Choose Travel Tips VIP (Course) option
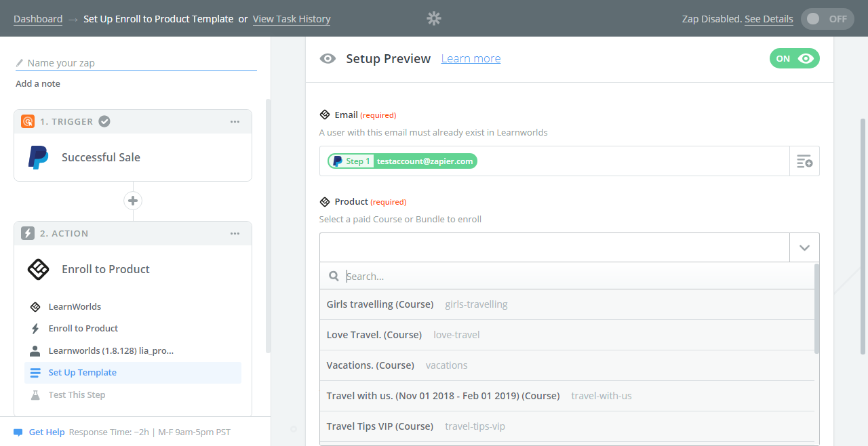The image size is (868, 446). (x=380, y=426)
